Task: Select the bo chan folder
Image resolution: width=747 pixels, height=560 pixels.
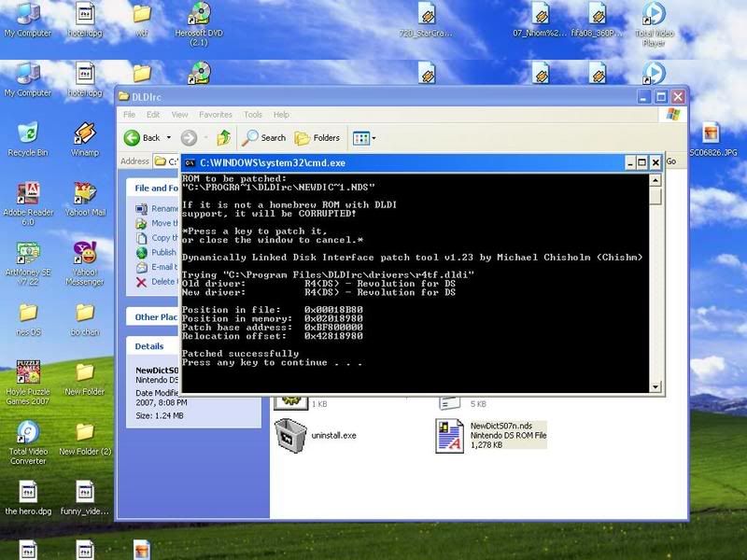Action: 85,319
